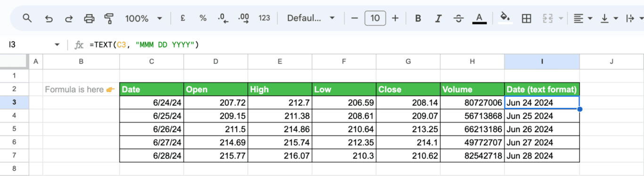Open the text color picker
This screenshot has width=644, height=176.
(479, 18)
